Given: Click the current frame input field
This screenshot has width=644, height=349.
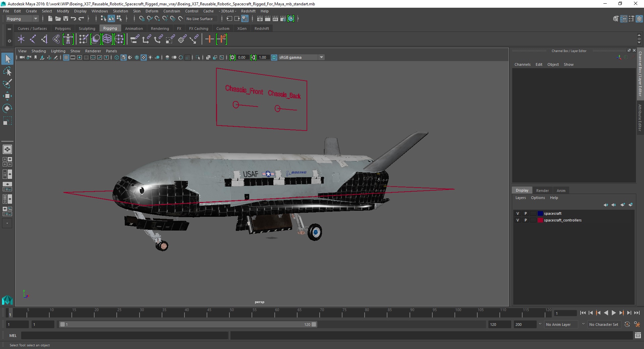Looking at the screenshot, I should 565,313.
